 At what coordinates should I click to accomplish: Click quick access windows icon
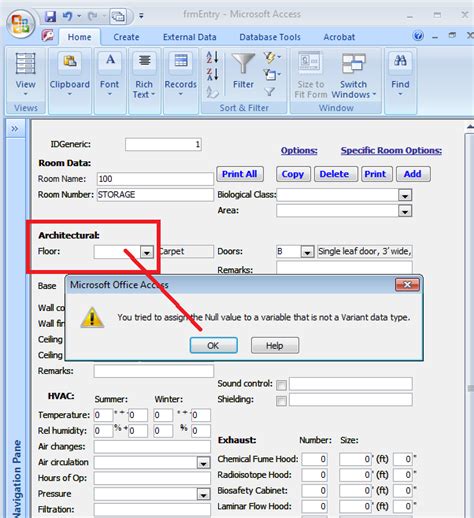118,16
